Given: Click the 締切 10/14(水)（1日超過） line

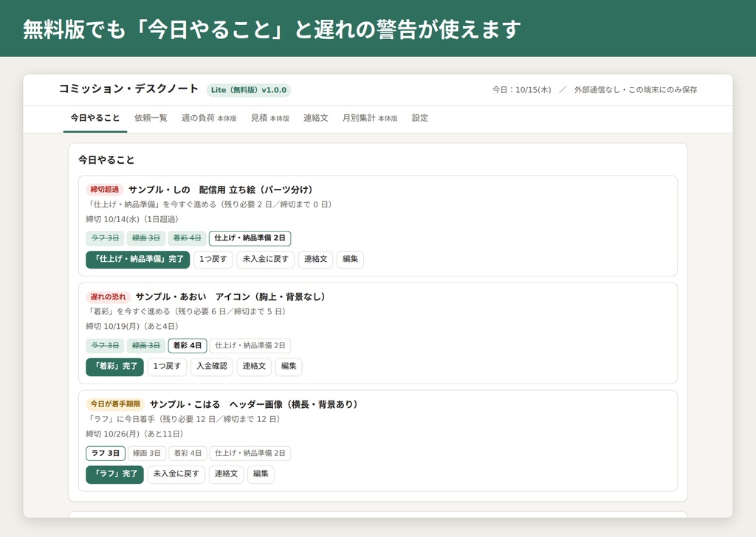Looking at the screenshot, I should point(133,219).
